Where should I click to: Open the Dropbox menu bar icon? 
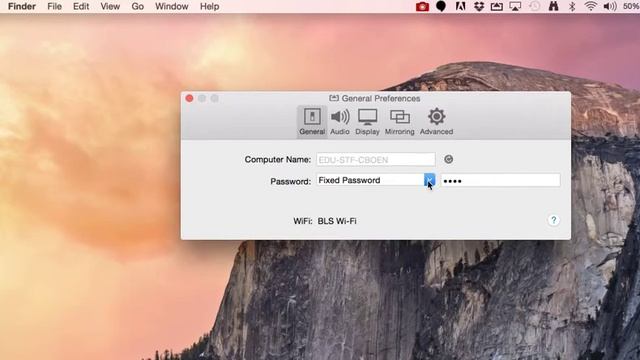point(479,7)
